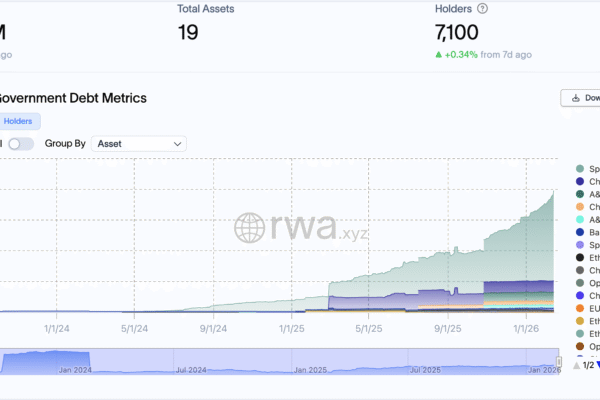
Task: Go to the next legend page arrow
Action: click(x=597, y=366)
